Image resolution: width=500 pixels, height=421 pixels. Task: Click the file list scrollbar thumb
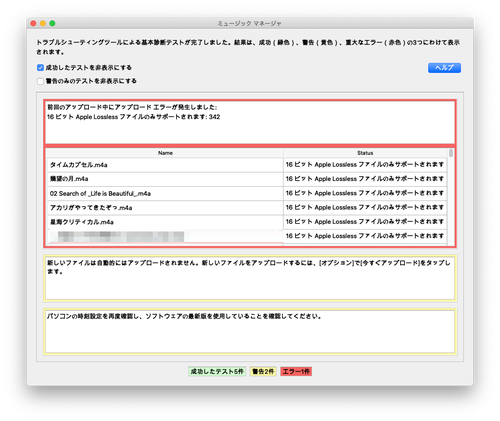pos(451,153)
